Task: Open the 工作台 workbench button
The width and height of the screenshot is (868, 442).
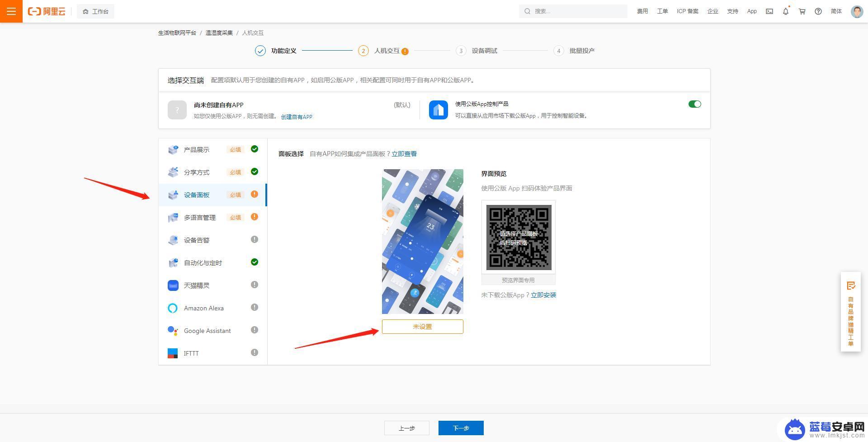Action: pos(95,11)
